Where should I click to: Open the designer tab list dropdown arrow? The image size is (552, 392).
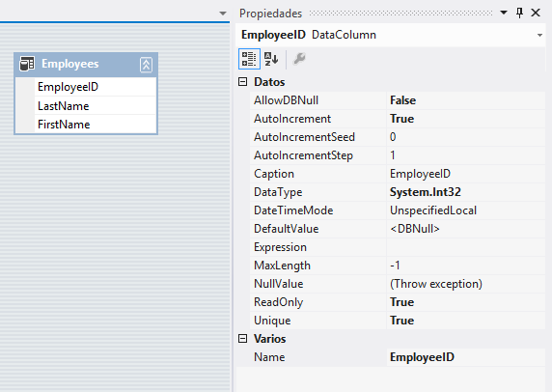pos(223,14)
